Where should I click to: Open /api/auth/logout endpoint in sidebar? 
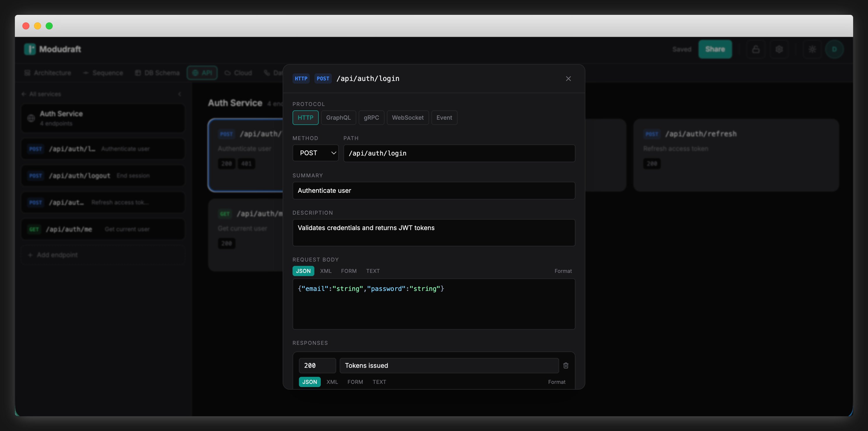point(103,176)
